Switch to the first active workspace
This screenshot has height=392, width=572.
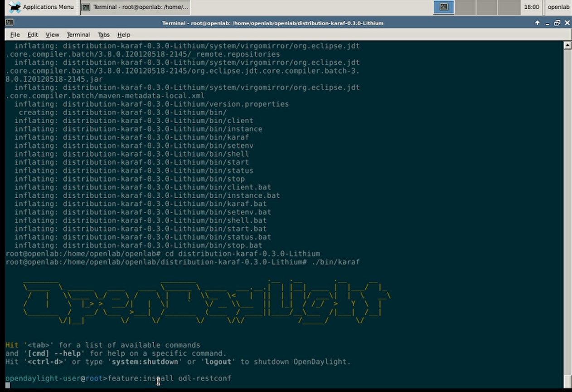(444, 7)
